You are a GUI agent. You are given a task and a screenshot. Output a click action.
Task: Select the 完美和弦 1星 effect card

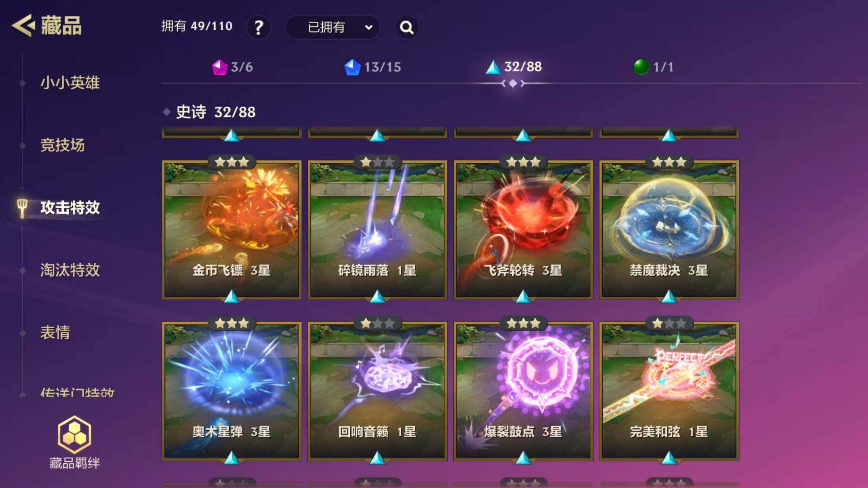(669, 391)
